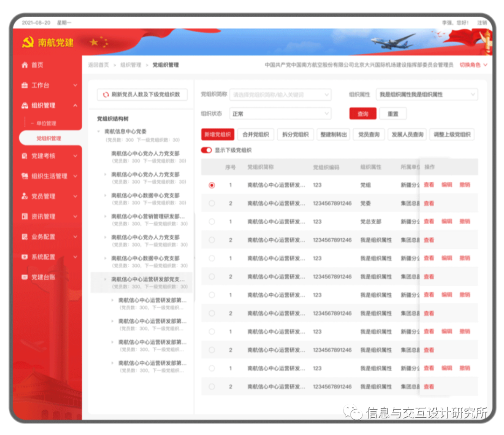The width and height of the screenshot is (504, 435).
Task: Click 注销 to log out
Action: (x=482, y=23)
